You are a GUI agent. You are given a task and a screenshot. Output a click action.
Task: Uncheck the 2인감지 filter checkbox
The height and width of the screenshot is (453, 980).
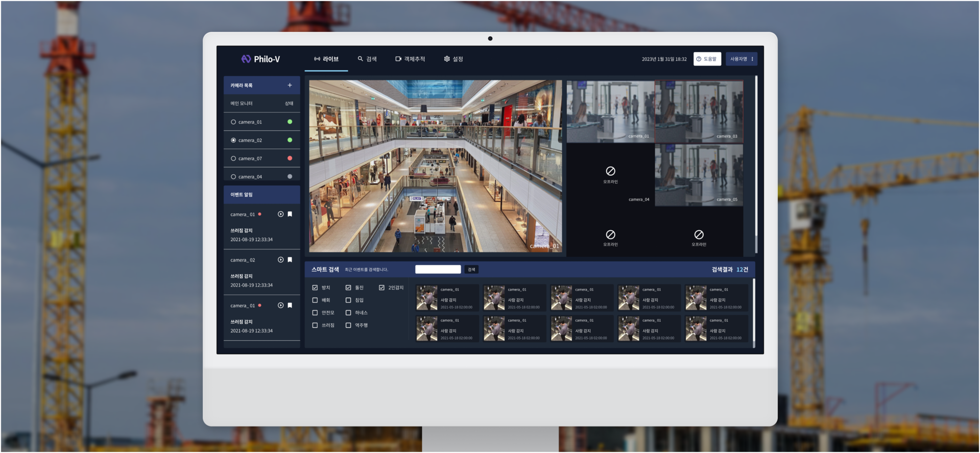pos(381,288)
